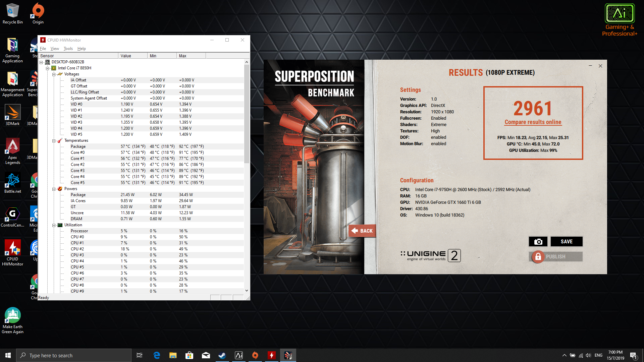Click the ENG language indicator
The width and height of the screenshot is (644, 362).
pyautogui.click(x=598, y=355)
